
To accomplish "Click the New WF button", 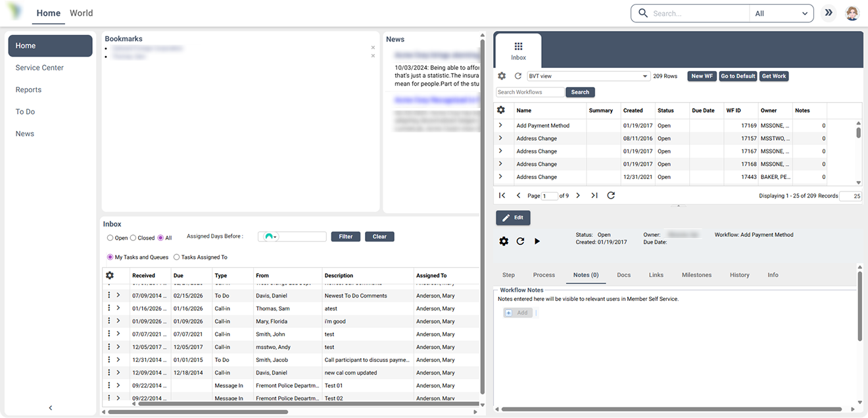I will click(702, 76).
